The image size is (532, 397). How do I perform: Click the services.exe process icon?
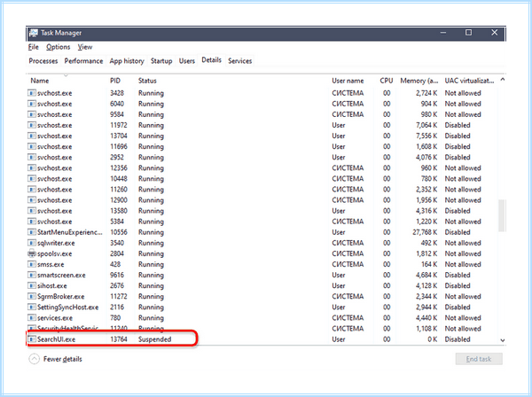(32, 318)
